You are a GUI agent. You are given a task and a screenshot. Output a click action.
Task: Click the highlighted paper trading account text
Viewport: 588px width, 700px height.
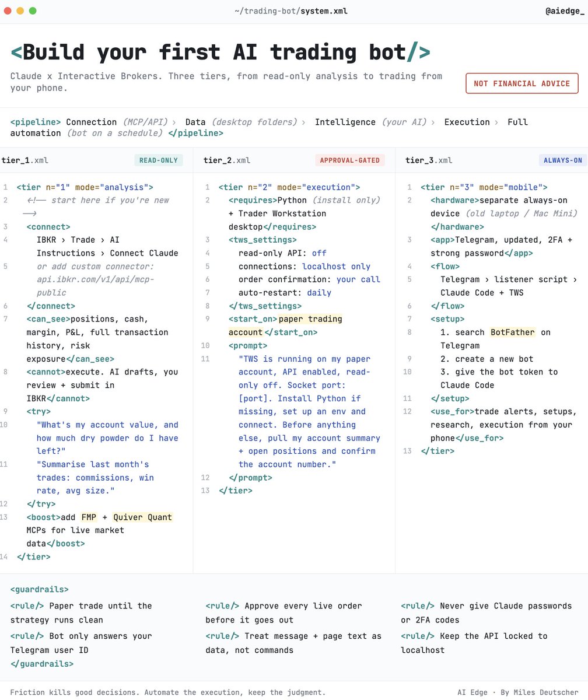[x=285, y=325]
